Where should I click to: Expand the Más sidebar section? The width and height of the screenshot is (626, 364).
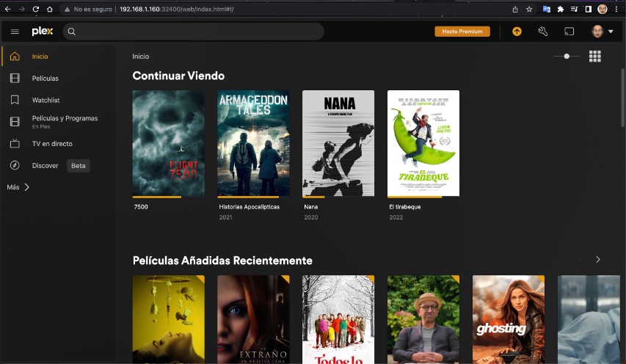[x=18, y=187]
